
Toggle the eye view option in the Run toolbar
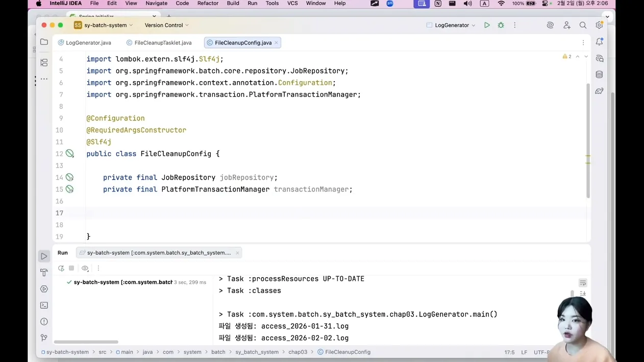85,268
